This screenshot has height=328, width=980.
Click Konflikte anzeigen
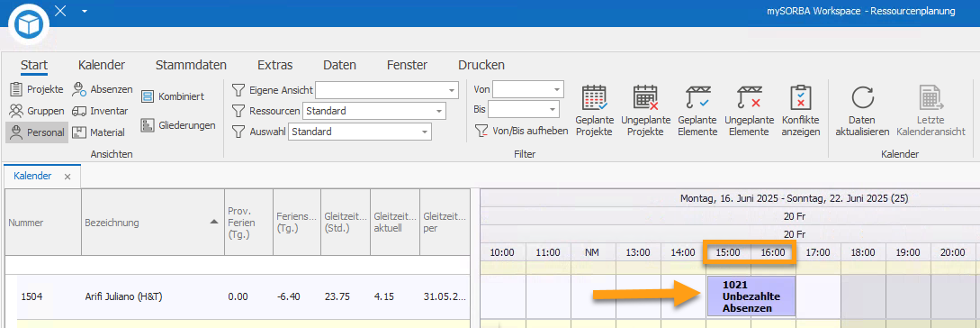[x=801, y=111]
